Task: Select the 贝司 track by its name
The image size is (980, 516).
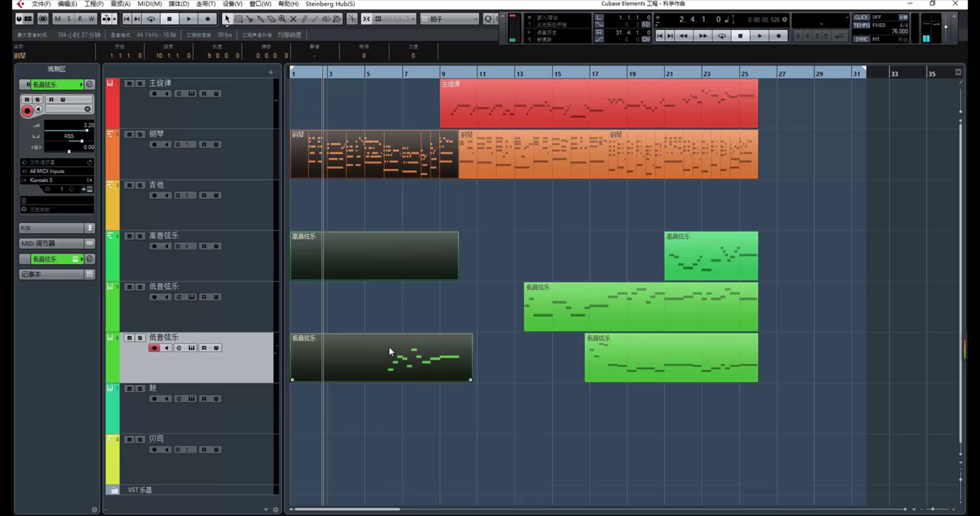Action: [x=157, y=439]
